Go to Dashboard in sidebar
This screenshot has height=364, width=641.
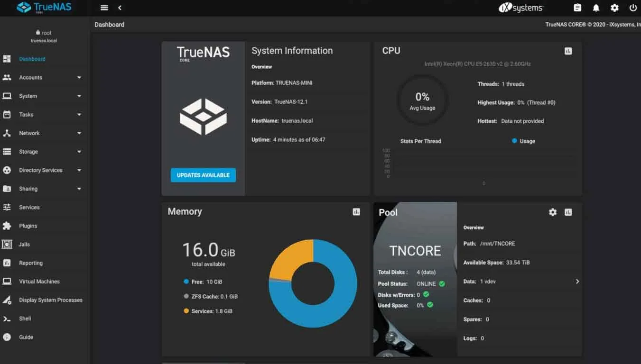[32, 59]
